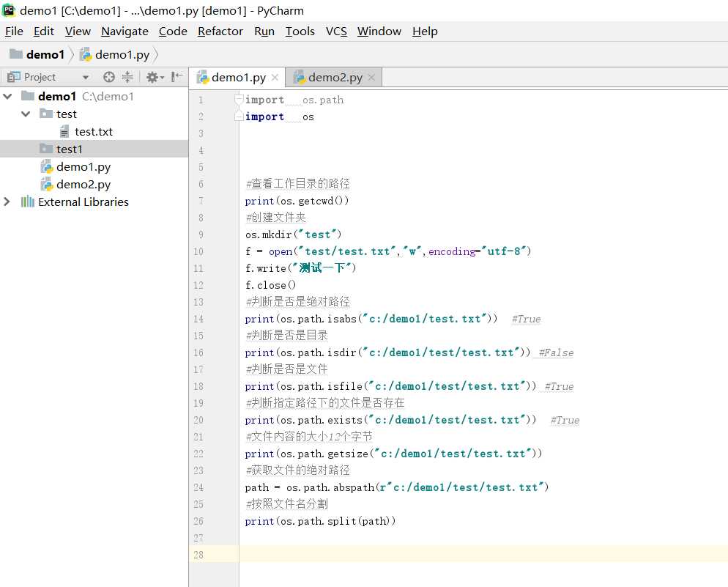Expand the External Libraries node
Image resolution: width=728 pixels, height=587 pixels.
(x=7, y=202)
